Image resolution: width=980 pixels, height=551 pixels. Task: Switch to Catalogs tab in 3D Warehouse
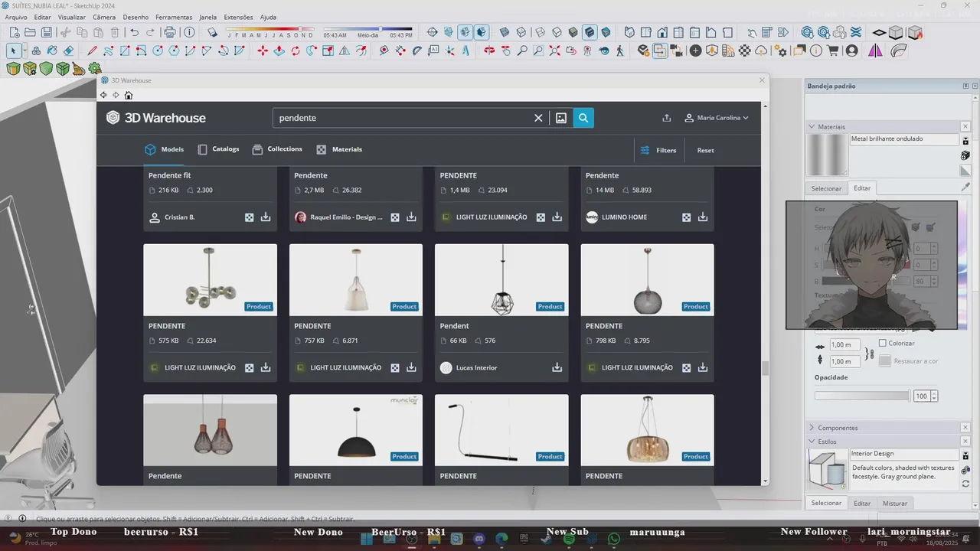(x=218, y=149)
